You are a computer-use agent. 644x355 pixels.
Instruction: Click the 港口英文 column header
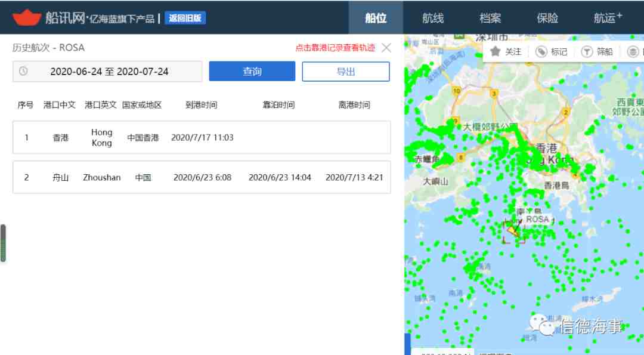pos(101,105)
